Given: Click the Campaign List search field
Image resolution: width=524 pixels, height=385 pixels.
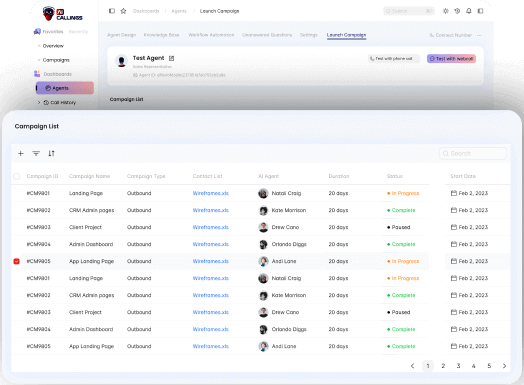Looking at the screenshot, I should (x=473, y=153).
